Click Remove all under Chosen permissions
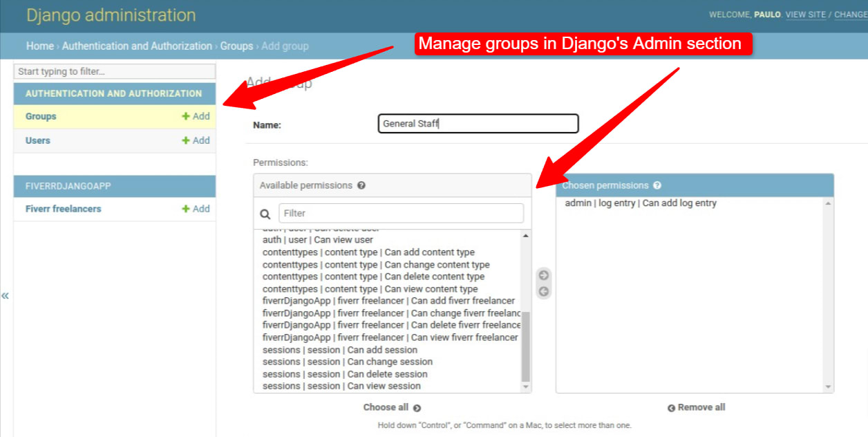The height and width of the screenshot is (437, 868). click(x=696, y=408)
